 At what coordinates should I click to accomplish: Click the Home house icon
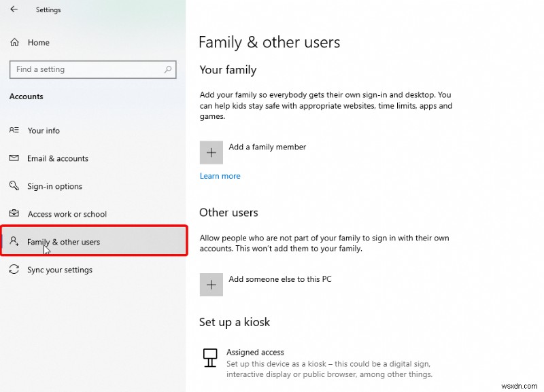pyautogui.click(x=14, y=42)
